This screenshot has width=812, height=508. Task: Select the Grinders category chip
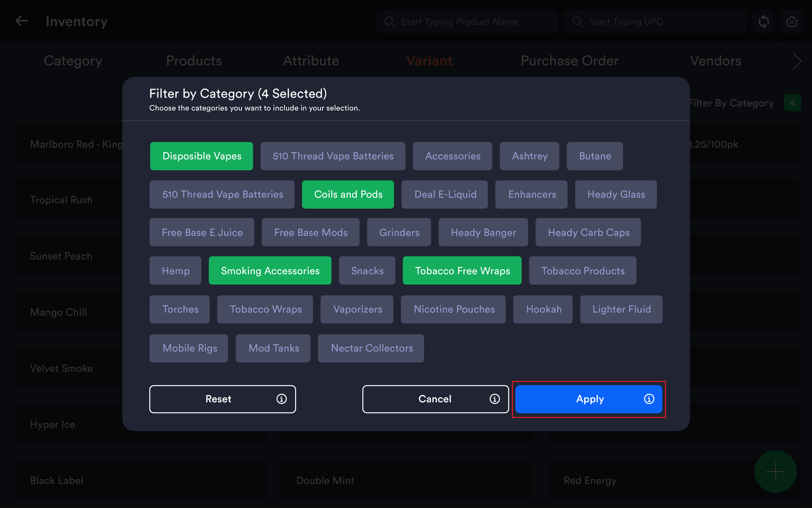coord(399,232)
